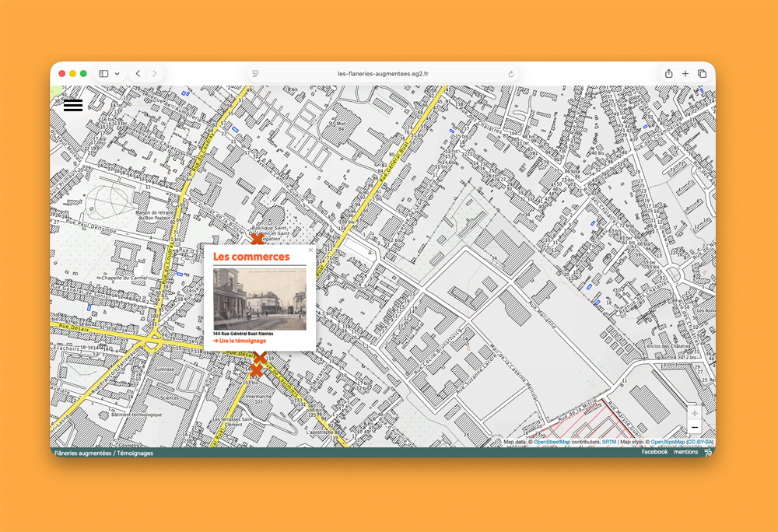
Task: Open the OpenStreetMap attribution link
Action: pos(556,442)
